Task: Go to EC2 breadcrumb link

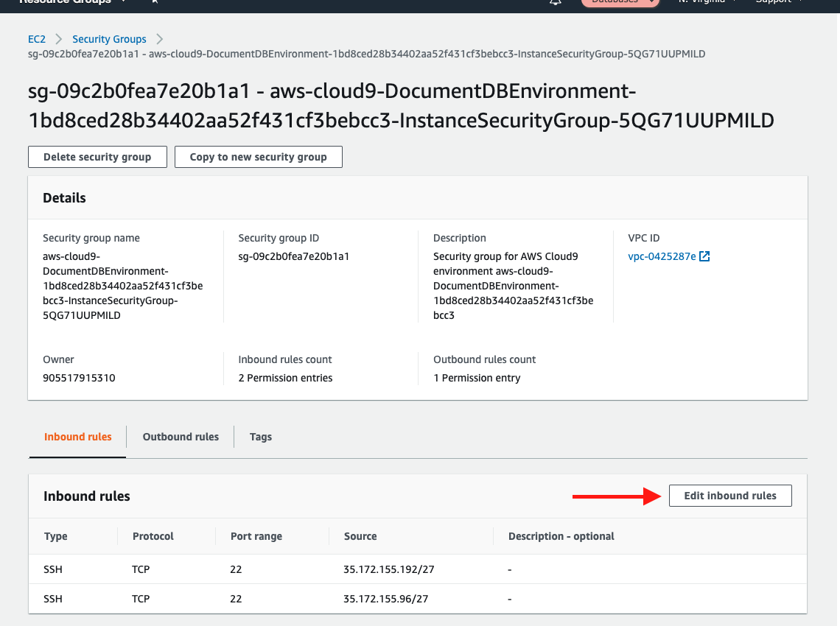Action: point(36,39)
